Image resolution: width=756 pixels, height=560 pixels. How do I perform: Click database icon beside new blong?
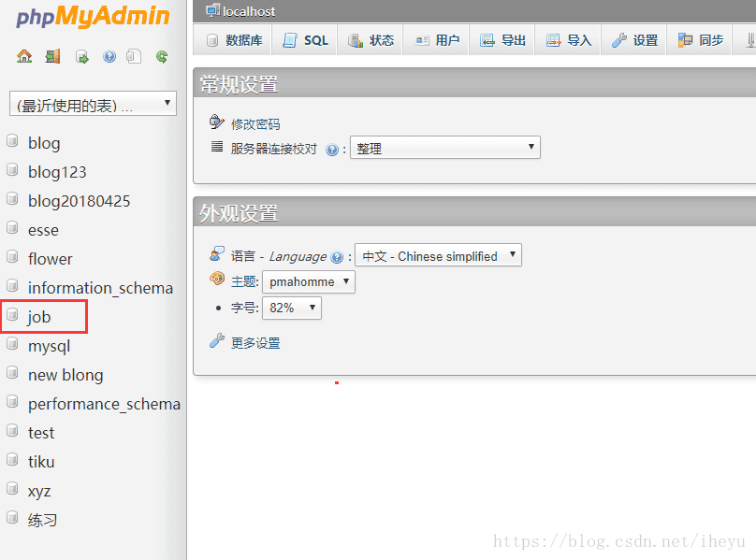[x=12, y=373]
